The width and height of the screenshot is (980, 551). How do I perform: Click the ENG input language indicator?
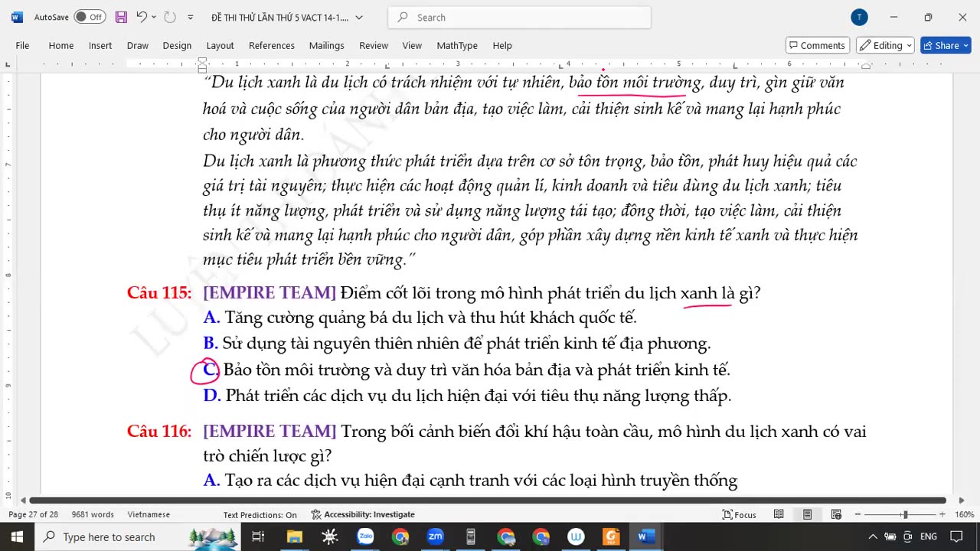tap(929, 537)
